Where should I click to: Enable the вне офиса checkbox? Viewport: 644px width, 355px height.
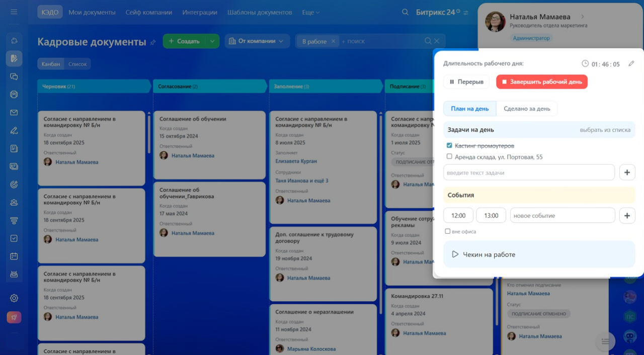[x=448, y=232]
